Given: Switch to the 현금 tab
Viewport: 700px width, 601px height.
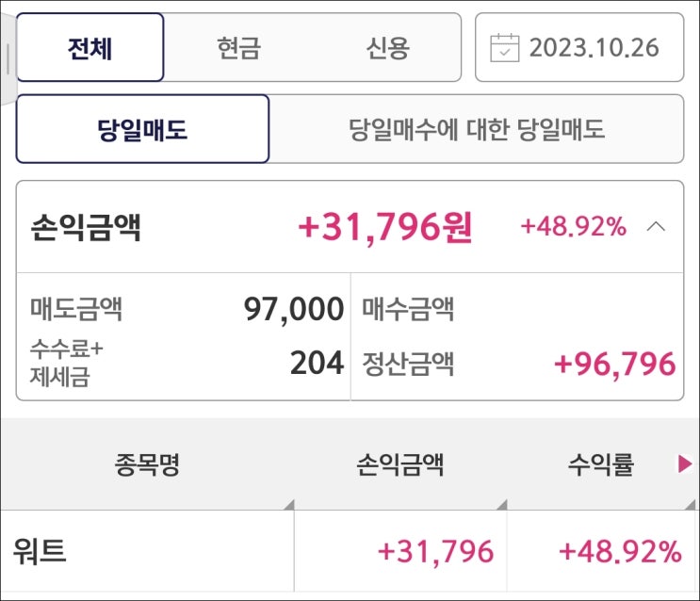Looking at the screenshot, I should (x=237, y=47).
